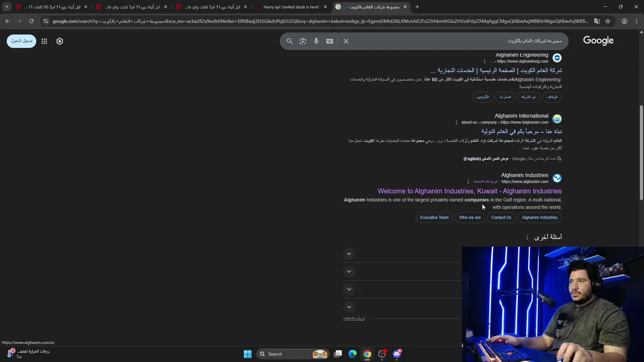Open the on-screen keyboard input tool
Viewport: 644px width, 362px height.
point(330,41)
